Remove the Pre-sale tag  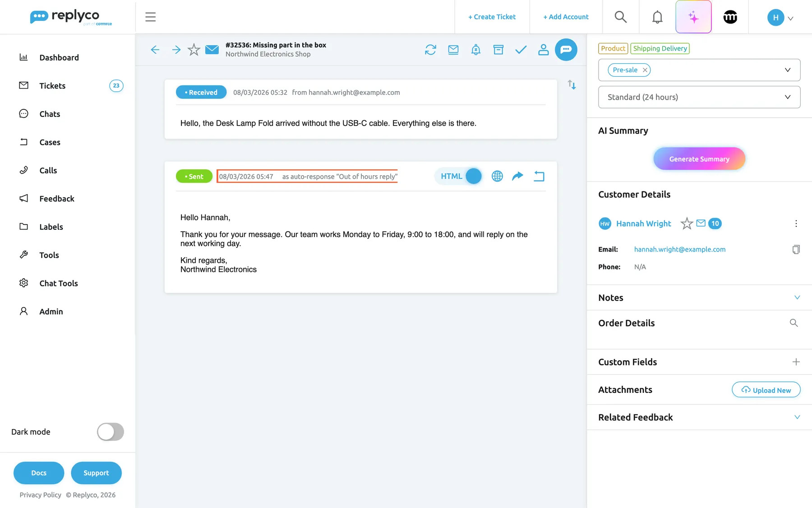[x=645, y=70]
